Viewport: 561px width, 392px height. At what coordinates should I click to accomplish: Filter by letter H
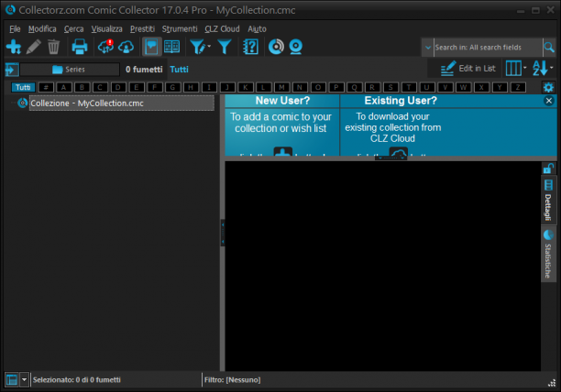coord(191,87)
